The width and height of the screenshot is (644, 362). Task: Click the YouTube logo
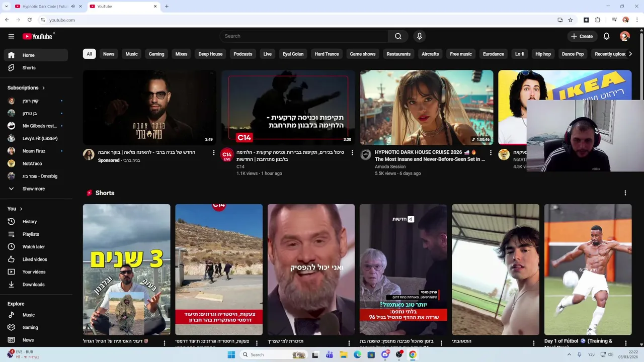[38, 36]
